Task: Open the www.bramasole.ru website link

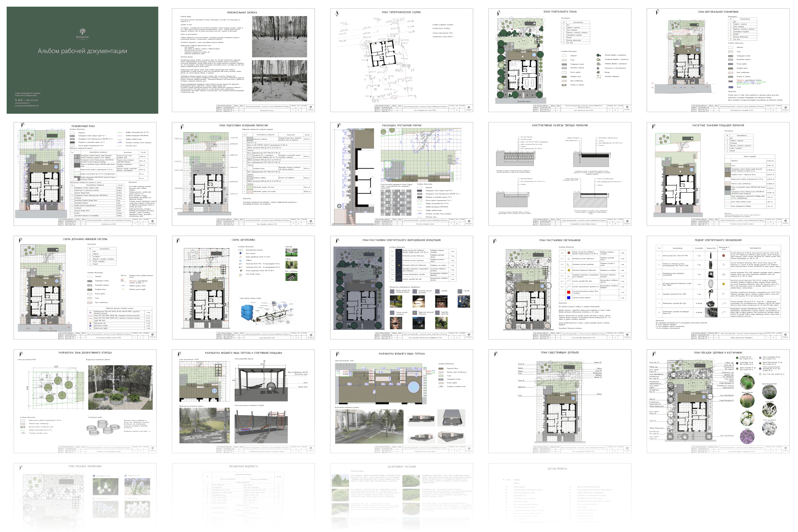Action: pyautogui.click(x=22, y=103)
